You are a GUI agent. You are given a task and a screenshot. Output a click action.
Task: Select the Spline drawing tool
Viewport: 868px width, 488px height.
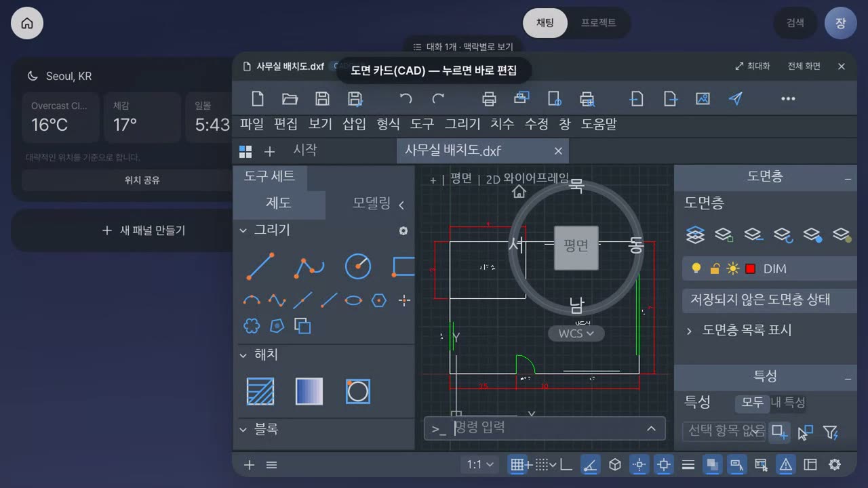tap(277, 300)
